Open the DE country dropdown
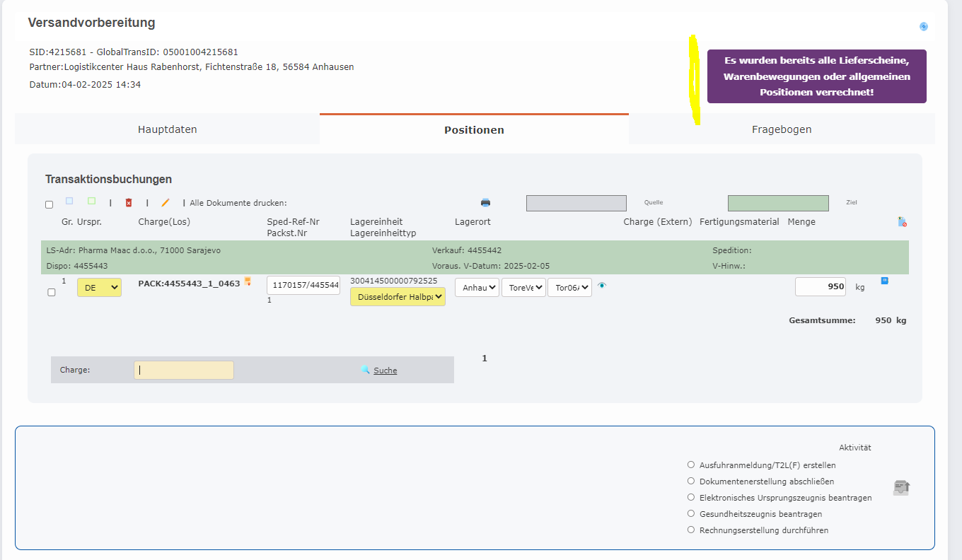The width and height of the screenshot is (962, 560). tap(98, 288)
